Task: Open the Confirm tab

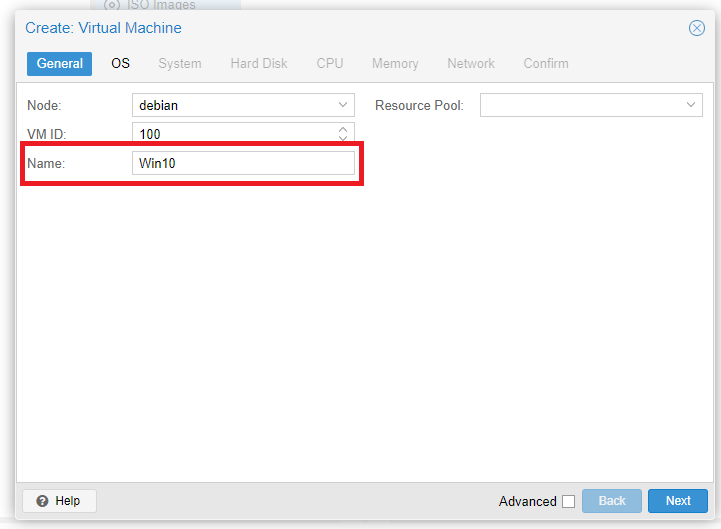Action: 546,63
